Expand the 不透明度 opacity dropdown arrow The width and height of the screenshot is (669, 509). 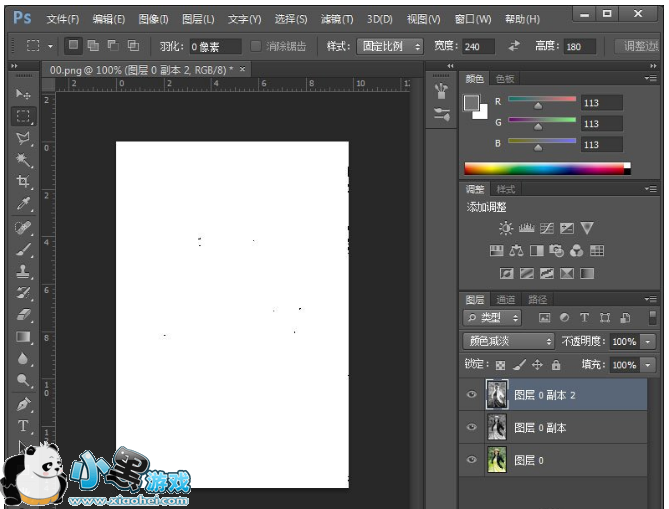[648, 342]
